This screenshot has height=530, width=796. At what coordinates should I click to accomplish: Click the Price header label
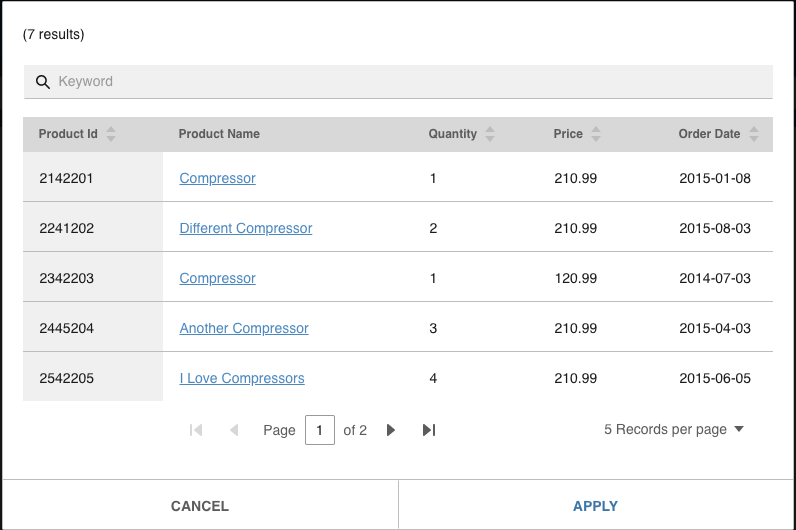568,134
